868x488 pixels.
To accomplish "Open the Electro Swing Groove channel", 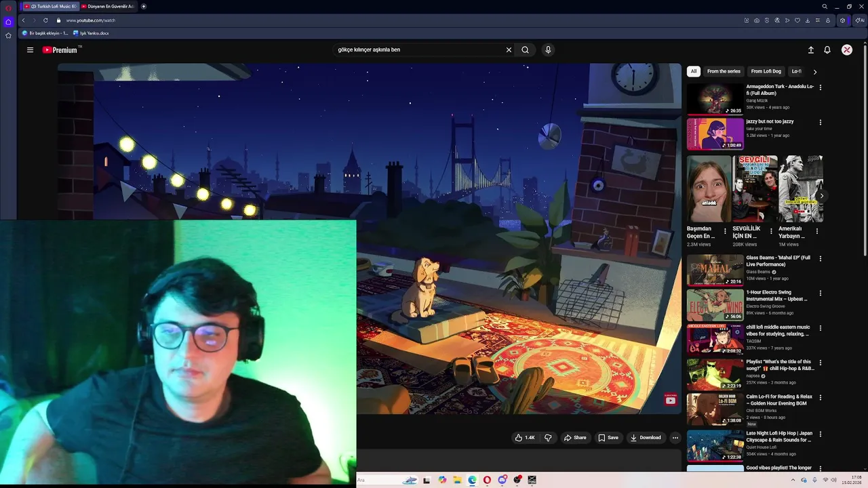I will (766, 306).
